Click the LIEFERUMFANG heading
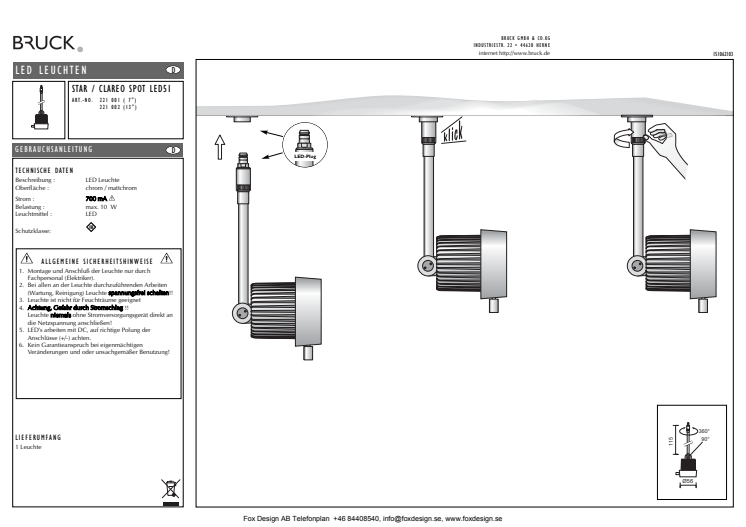Screen dimensions: 746x527 [38, 437]
